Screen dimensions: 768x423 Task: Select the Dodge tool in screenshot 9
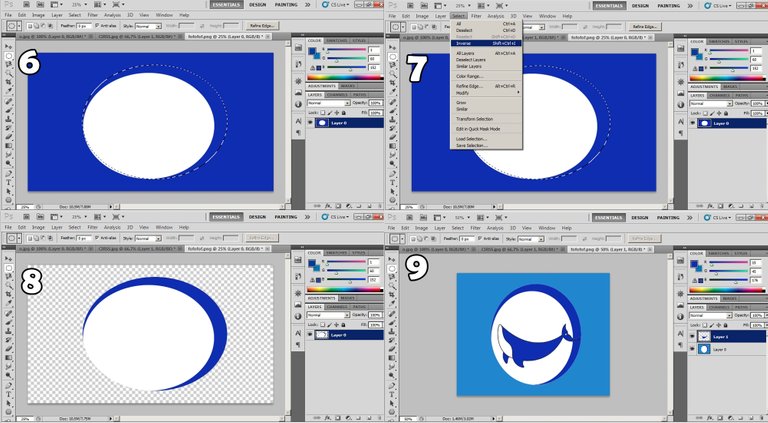392,376
